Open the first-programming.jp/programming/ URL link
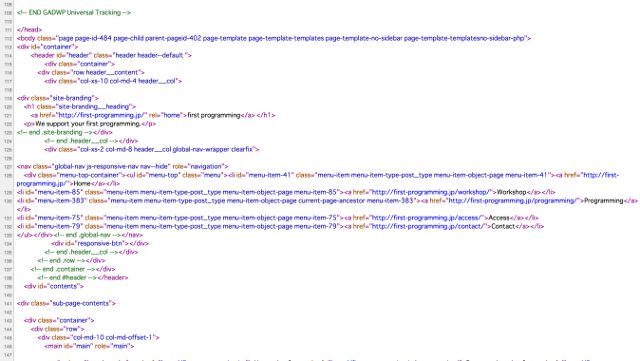The image size is (640, 361). point(513,201)
